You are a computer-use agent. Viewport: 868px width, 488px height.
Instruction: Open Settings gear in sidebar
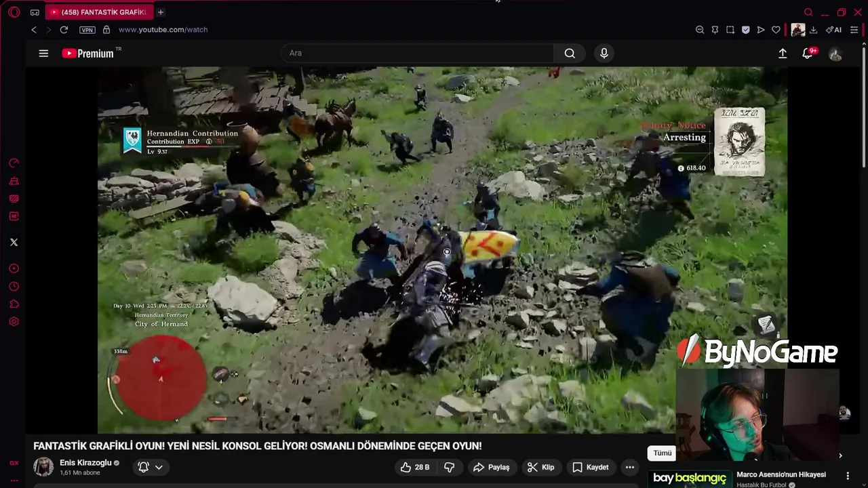pos(14,322)
